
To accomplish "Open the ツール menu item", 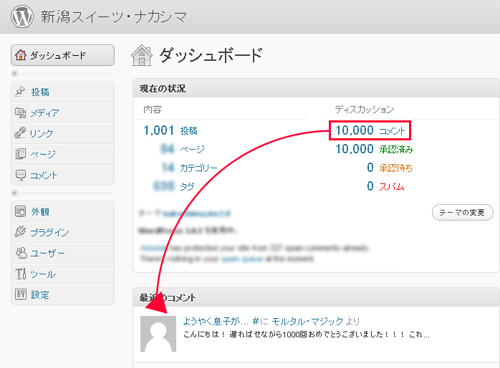I will pos(43,274).
